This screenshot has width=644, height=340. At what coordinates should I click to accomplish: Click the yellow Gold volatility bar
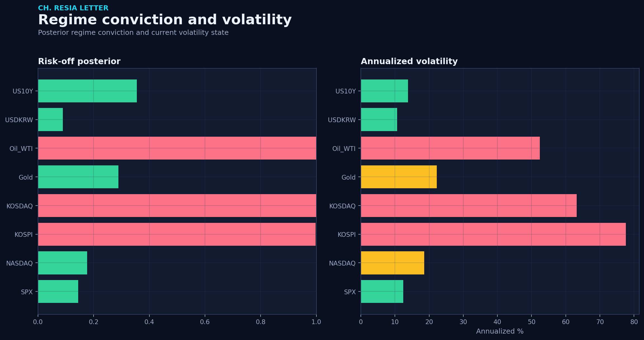(x=399, y=177)
